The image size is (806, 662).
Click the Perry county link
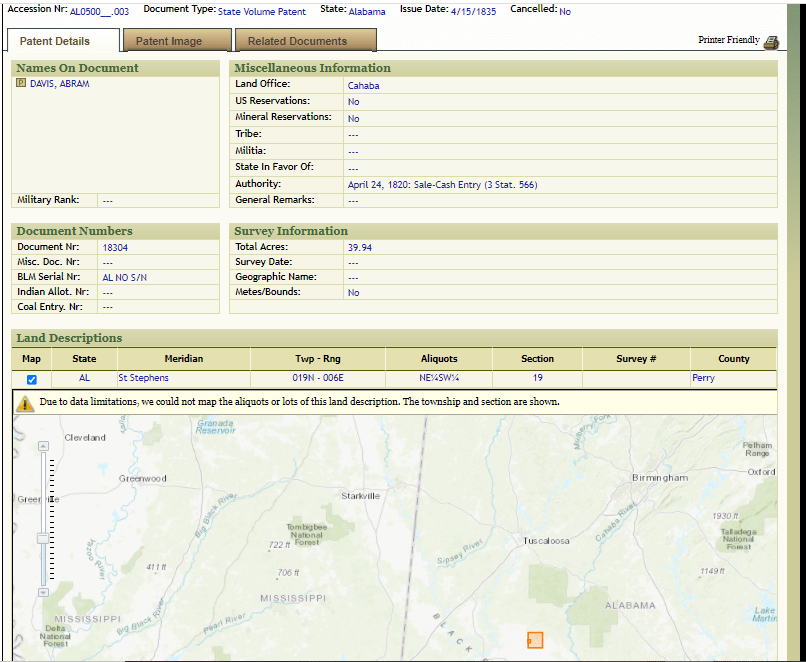[703, 378]
